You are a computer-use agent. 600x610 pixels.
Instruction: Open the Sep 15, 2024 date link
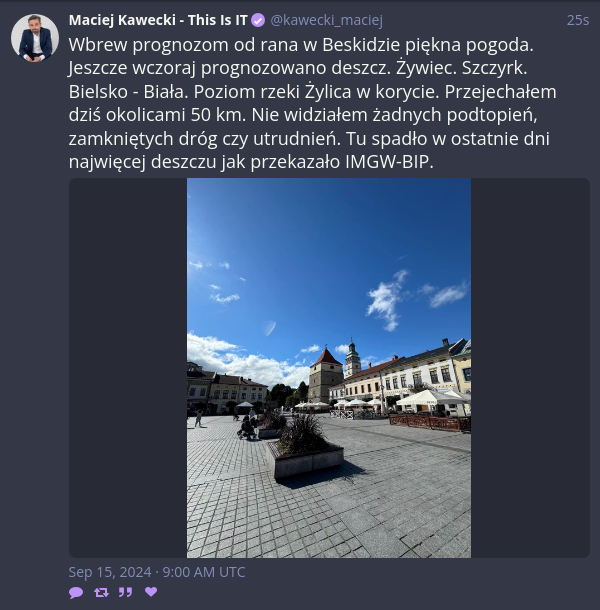[x=157, y=572]
